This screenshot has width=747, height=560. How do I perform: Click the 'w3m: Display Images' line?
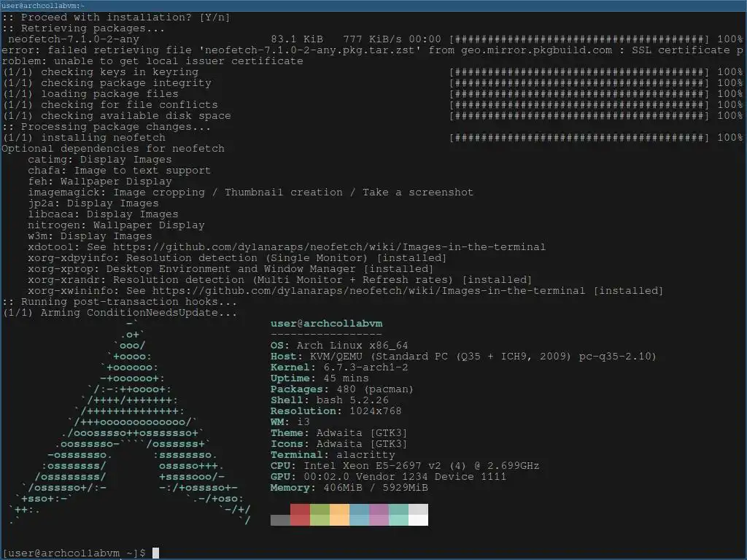(x=90, y=236)
